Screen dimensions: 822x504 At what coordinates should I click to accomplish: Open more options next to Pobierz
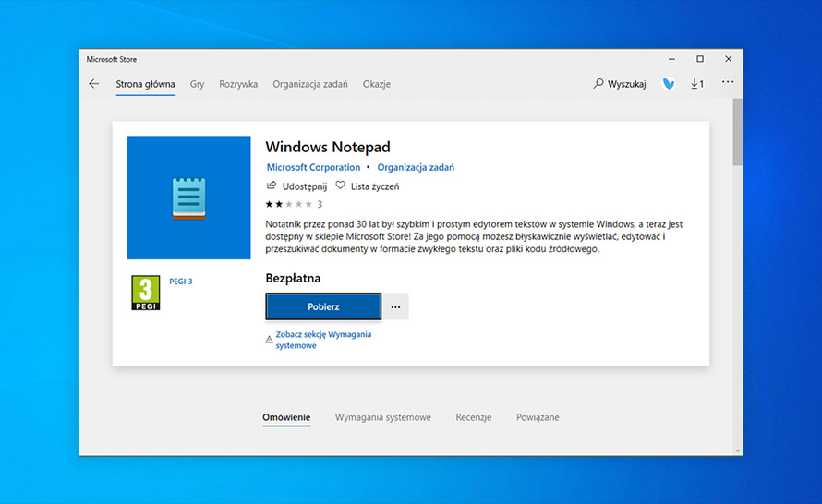395,306
